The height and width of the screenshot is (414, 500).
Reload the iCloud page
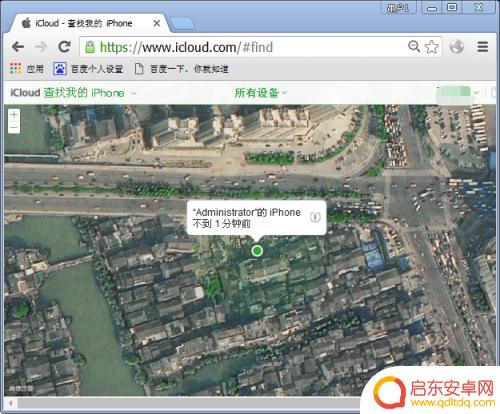[64, 47]
